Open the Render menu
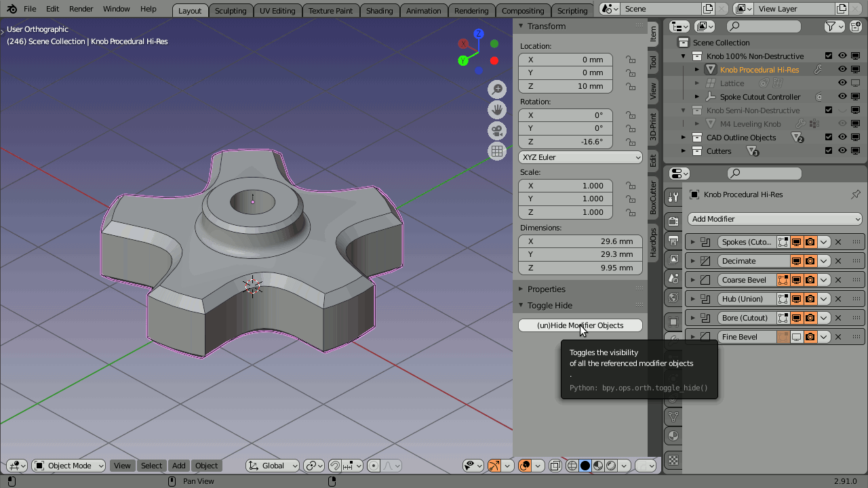Viewport: 868px width, 488px height. click(x=81, y=9)
